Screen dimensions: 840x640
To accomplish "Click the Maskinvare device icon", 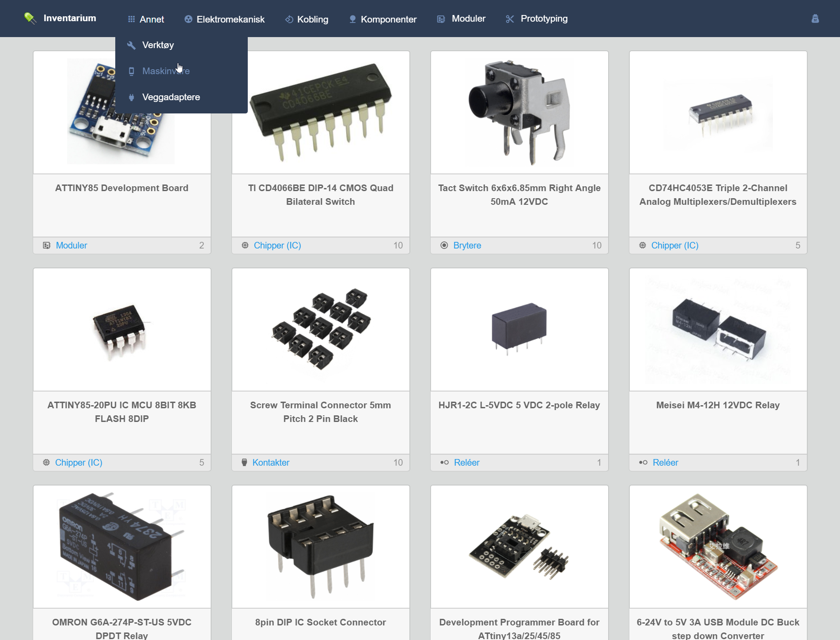I will pos(131,71).
